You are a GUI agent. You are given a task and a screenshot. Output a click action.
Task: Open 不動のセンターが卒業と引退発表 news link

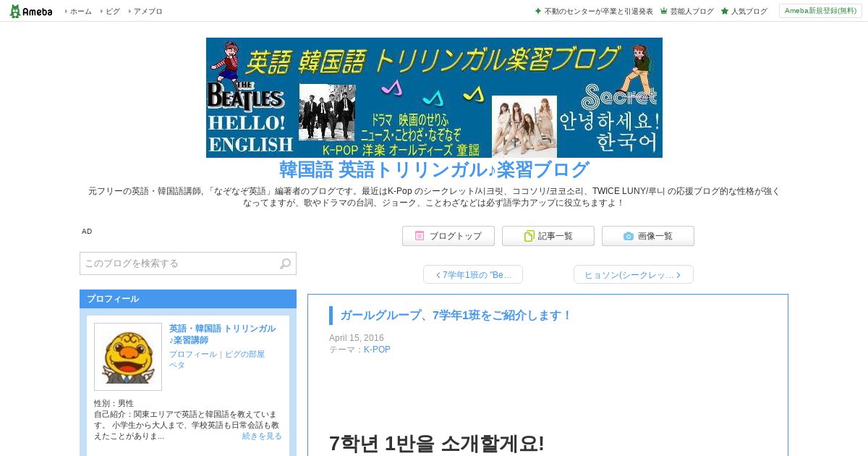tap(598, 12)
